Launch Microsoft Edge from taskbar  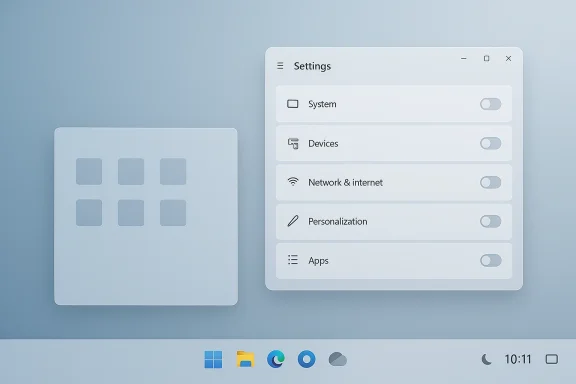[x=276, y=359]
